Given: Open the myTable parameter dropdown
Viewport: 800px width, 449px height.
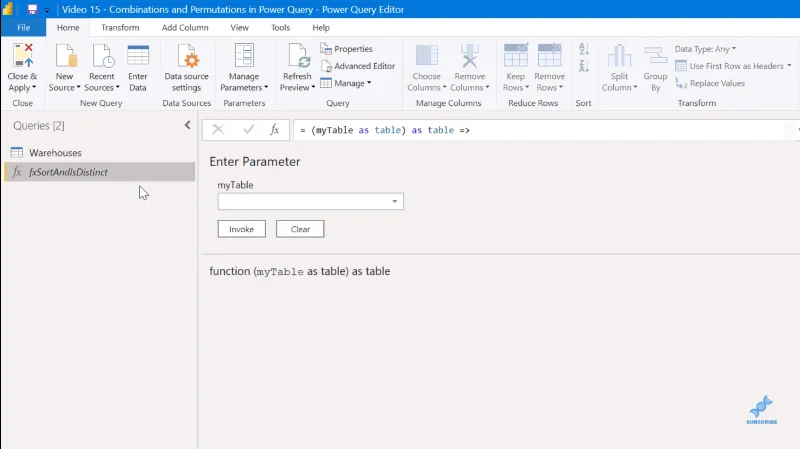Looking at the screenshot, I should coord(394,202).
